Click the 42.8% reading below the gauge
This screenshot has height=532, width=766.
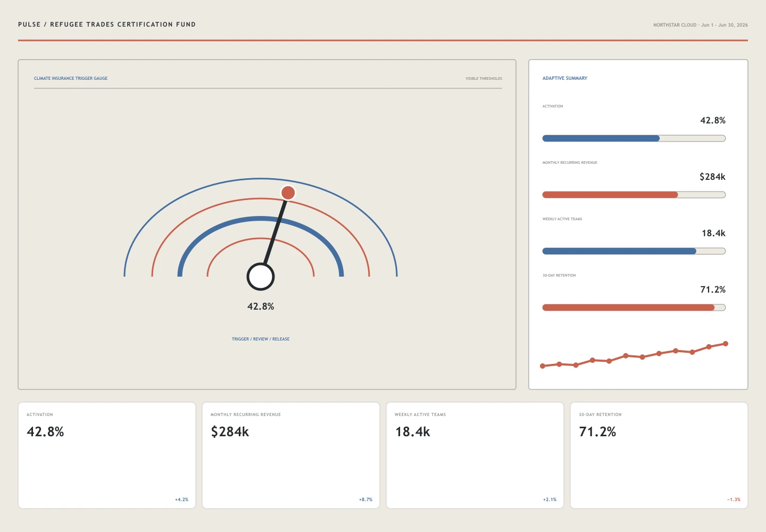point(261,306)
